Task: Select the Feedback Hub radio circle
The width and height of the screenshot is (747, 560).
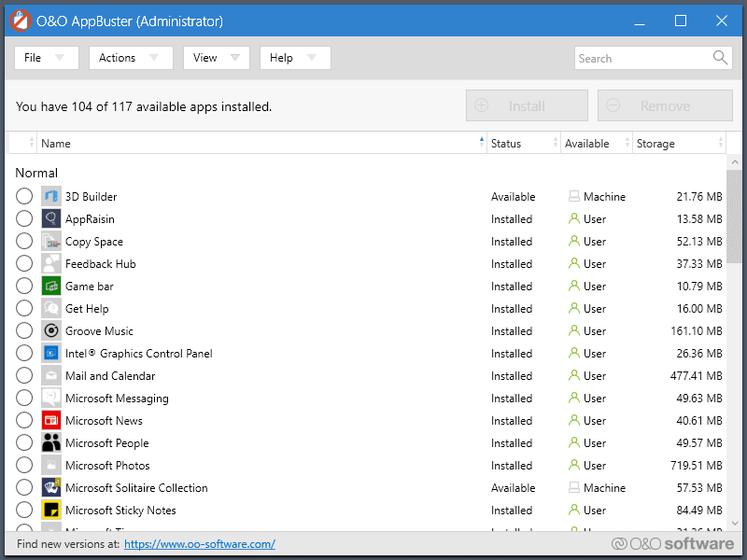Action: [x=24, y=263]
